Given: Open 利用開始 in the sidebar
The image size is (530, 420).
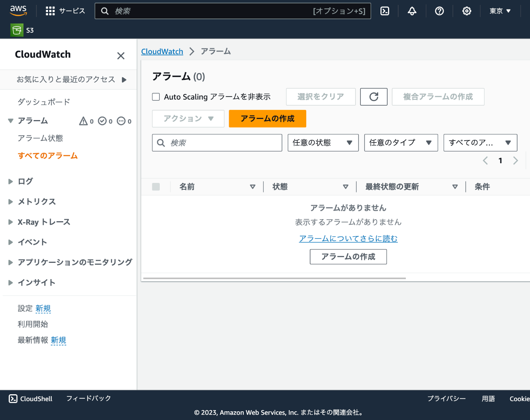Looking at the screenshot, I should tap(33, 324).
